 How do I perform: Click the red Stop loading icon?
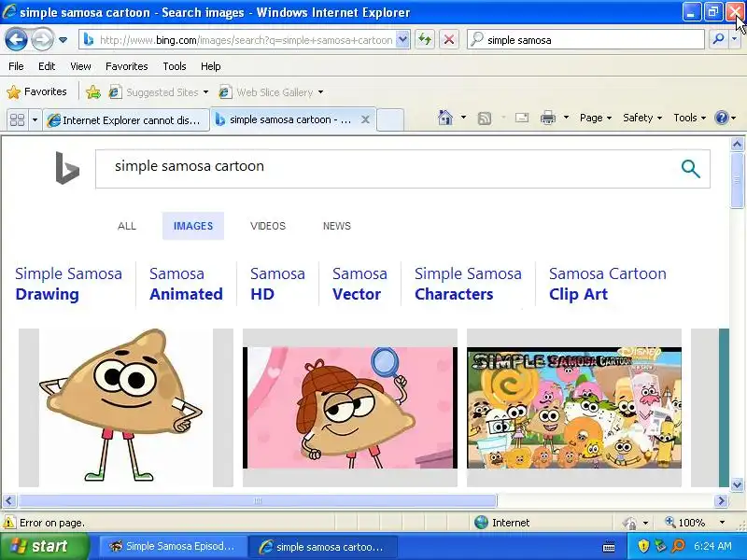coord(449,39)
